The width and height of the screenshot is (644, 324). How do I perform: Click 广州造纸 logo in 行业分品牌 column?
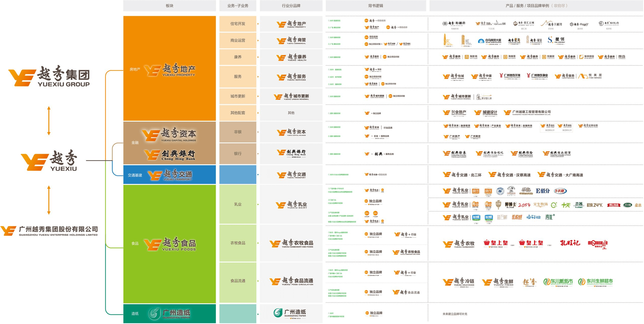pos(290,314)
